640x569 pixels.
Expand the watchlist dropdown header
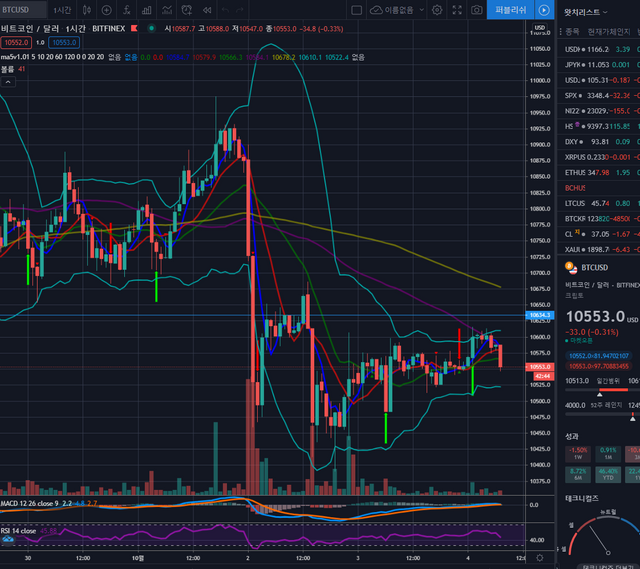(x=585, y=12)
